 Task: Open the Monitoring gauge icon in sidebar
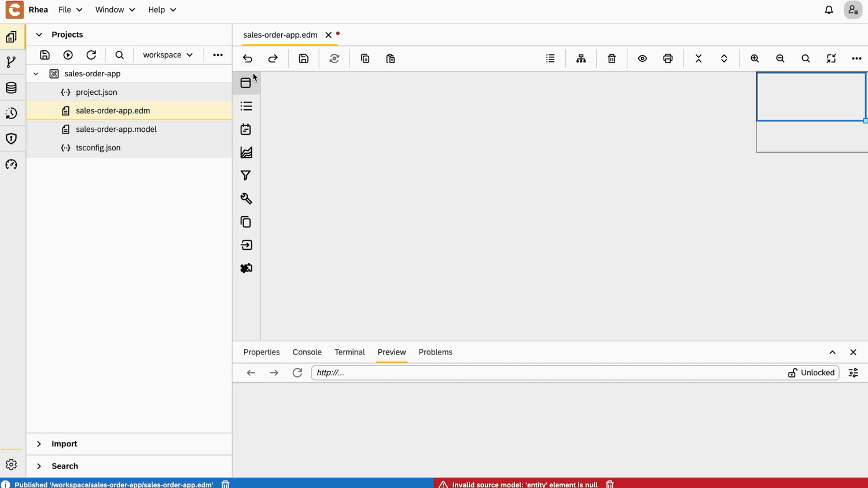coord(11,165)
